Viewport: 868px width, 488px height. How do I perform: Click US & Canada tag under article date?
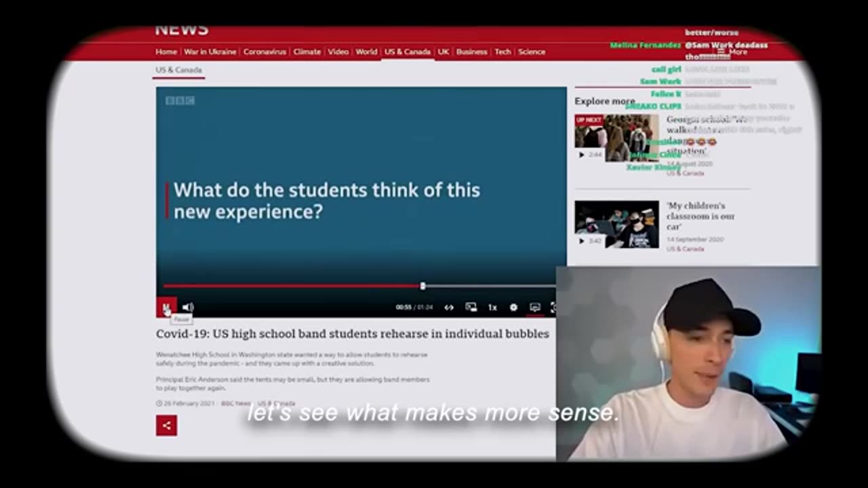pos(277,403)
